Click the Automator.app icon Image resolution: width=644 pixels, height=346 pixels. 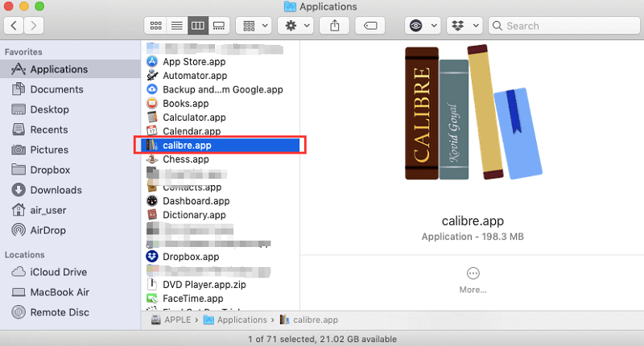coord(152,76)
